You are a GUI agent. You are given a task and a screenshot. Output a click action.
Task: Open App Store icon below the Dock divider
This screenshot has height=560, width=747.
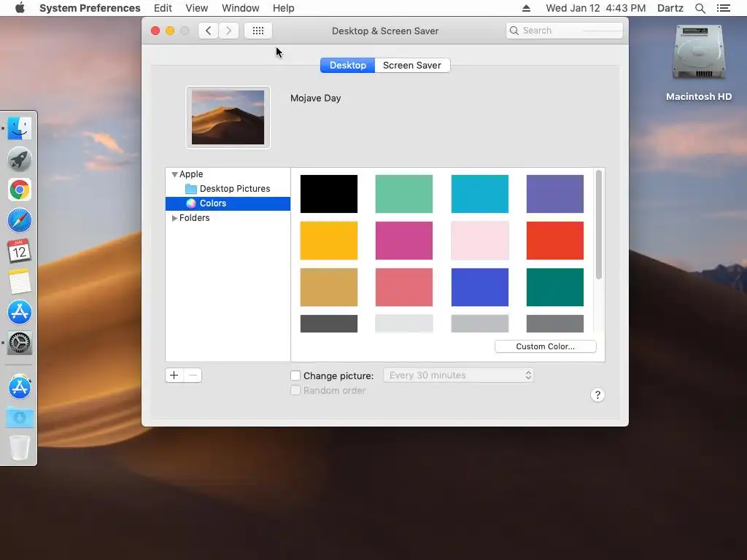tap(20, 386)
